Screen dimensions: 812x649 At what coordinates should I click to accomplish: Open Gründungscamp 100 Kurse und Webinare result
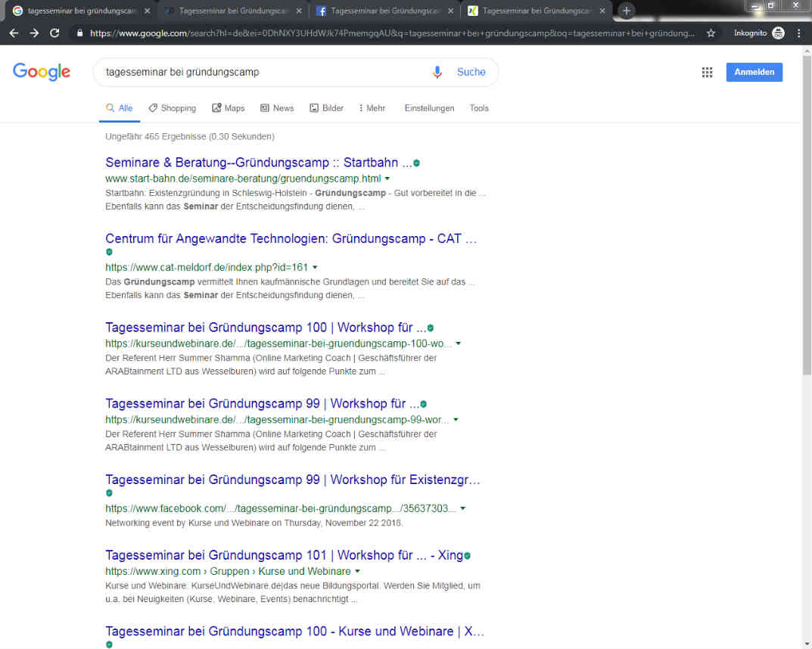pos(294,632)
